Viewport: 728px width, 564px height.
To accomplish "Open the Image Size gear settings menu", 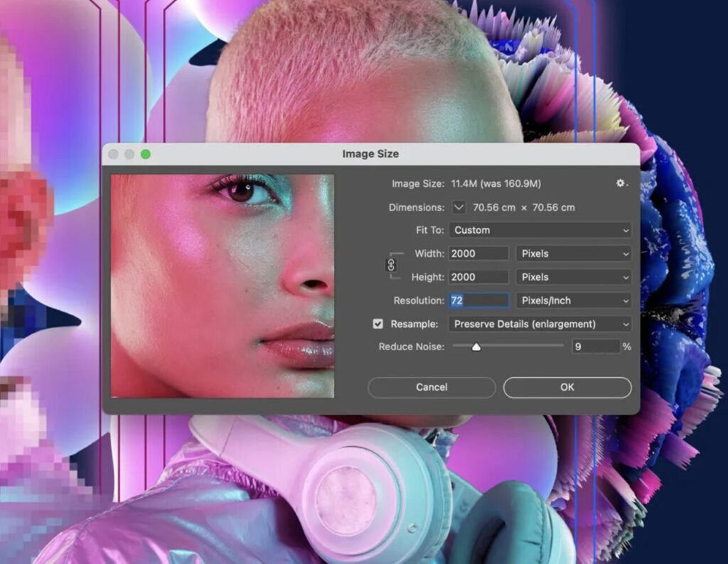I will tap(621, 183).
